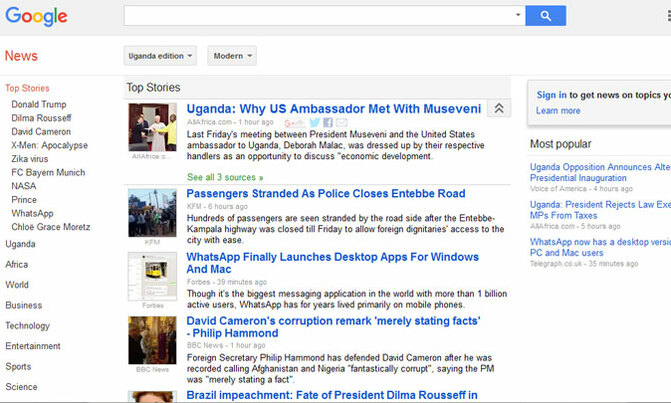This screenshot has height=403, width=671.
Task: Open the NASA topic
Action: (x=24, y=186)
